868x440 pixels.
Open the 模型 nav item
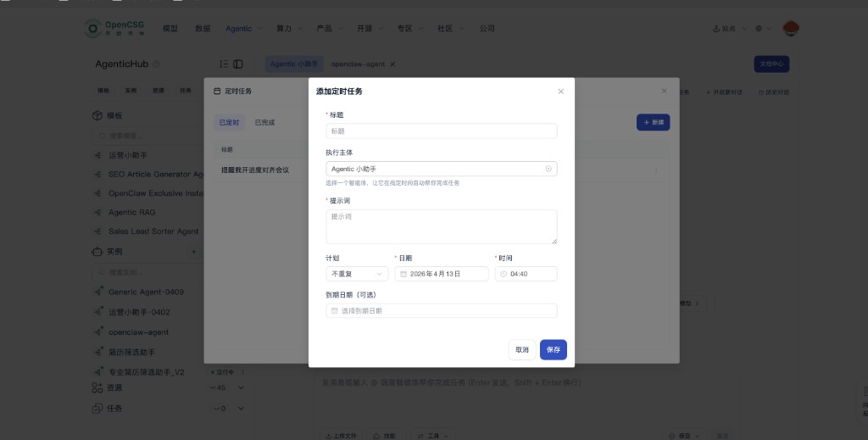(x=170, y=29)
